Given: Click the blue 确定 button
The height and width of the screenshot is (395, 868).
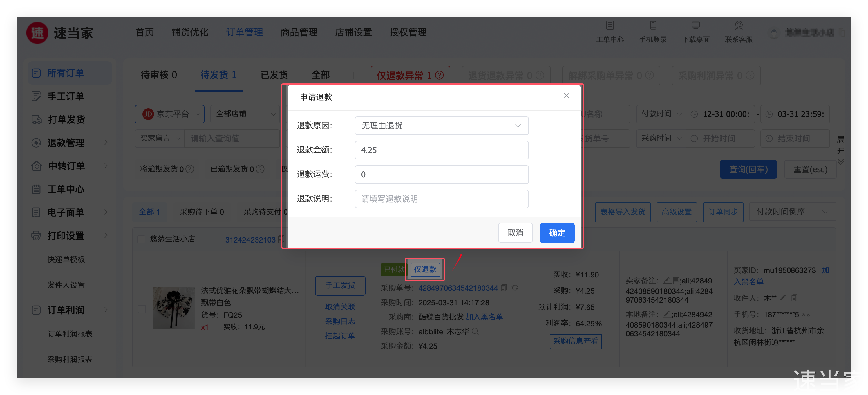Looking at the screenshot, I should [x=557, y=233].
